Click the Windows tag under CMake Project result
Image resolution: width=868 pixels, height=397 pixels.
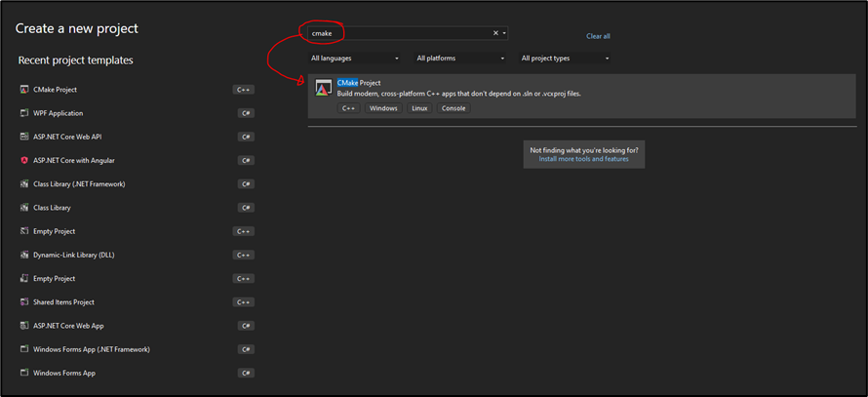click(x=383, y=108)
